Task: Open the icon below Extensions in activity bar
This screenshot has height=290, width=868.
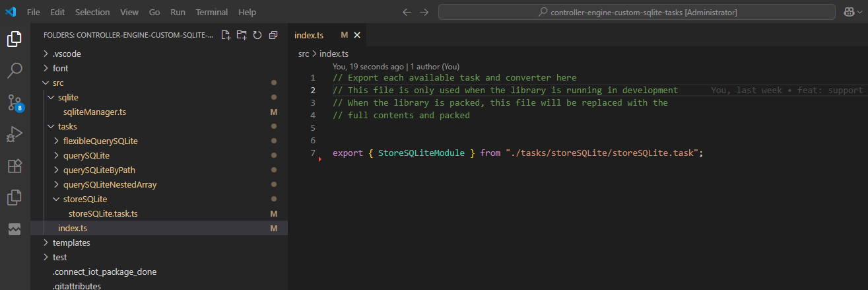Action: click(x=15, y=197)
